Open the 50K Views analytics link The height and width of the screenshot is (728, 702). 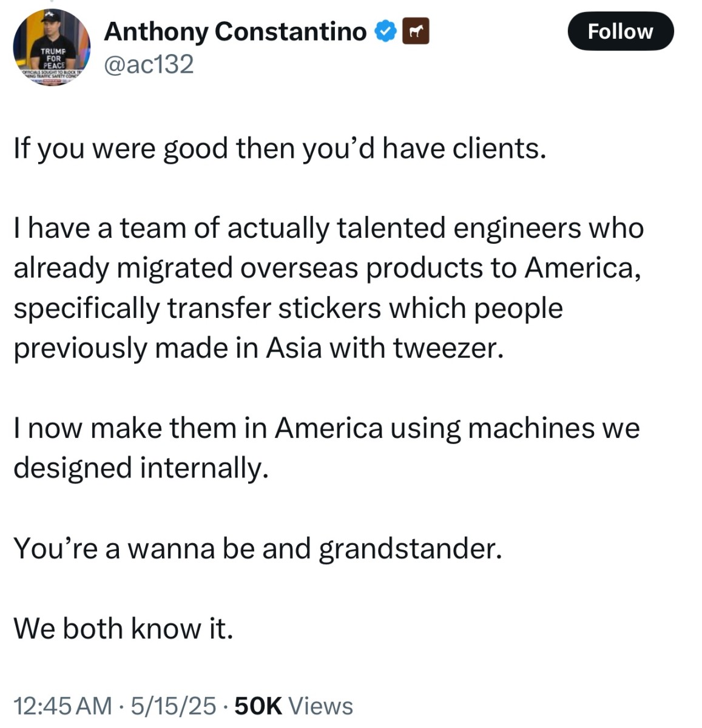pos(290,706)
